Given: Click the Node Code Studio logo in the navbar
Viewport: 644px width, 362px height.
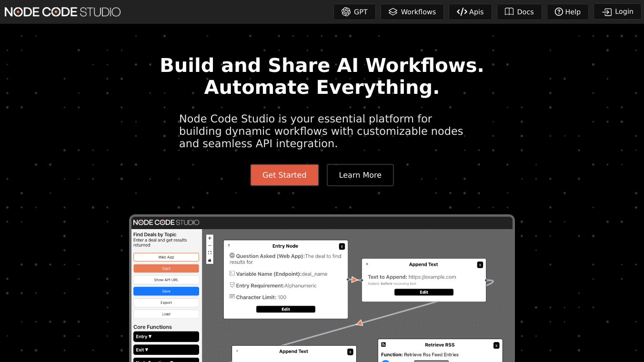Looking at the screenshot, I should pos(62,12).
